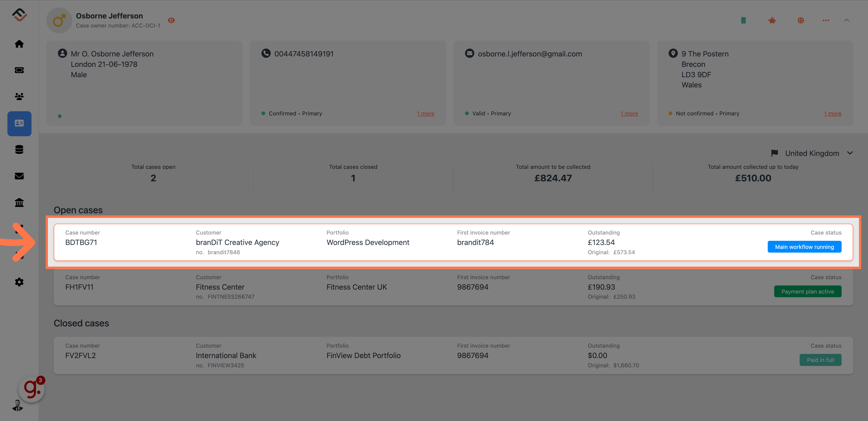Click 'Payment plan active' status badge
Viewport: 868px width, 421px height.
[808, 291]
